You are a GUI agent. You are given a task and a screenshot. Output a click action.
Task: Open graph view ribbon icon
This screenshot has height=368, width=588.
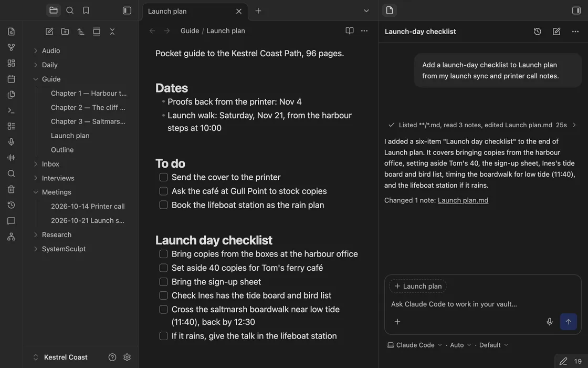coord(11,47)
